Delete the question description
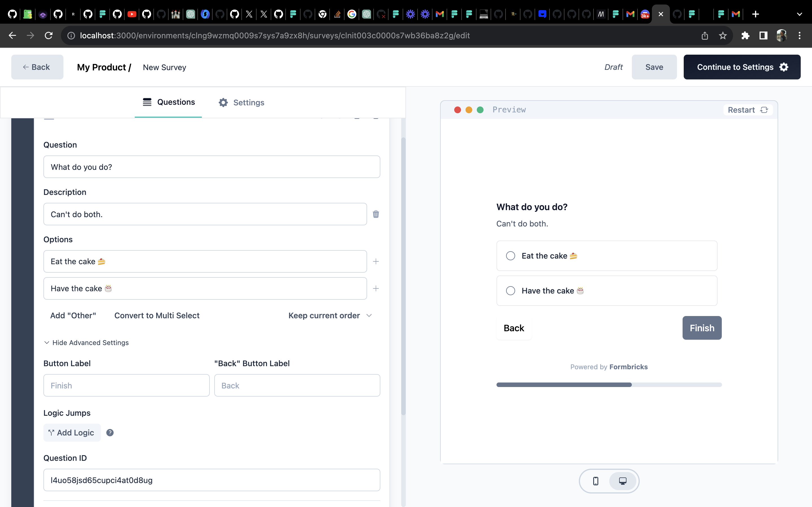812x507 pixels. click(376, 214)
